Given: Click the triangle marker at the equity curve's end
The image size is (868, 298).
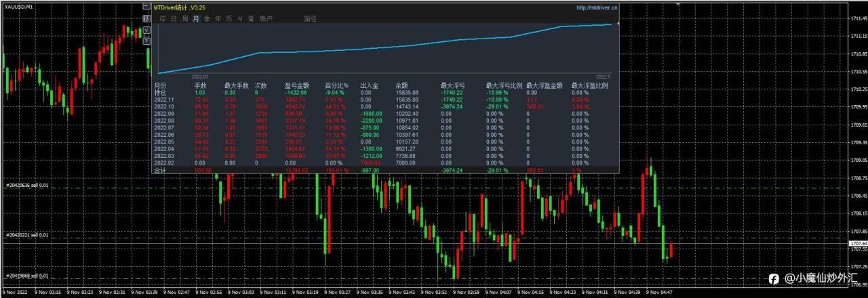Looking at the screenshot, I should (x=618, y=24).
